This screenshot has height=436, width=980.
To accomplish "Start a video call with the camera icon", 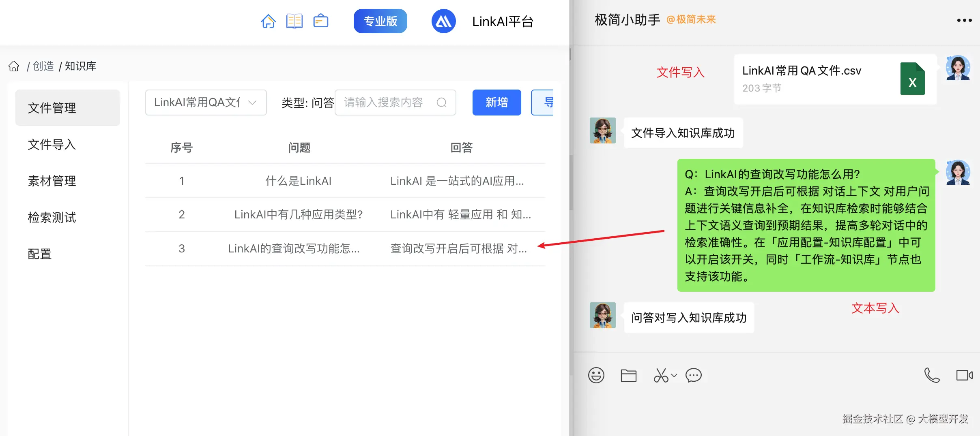I will tap(964, 375).
